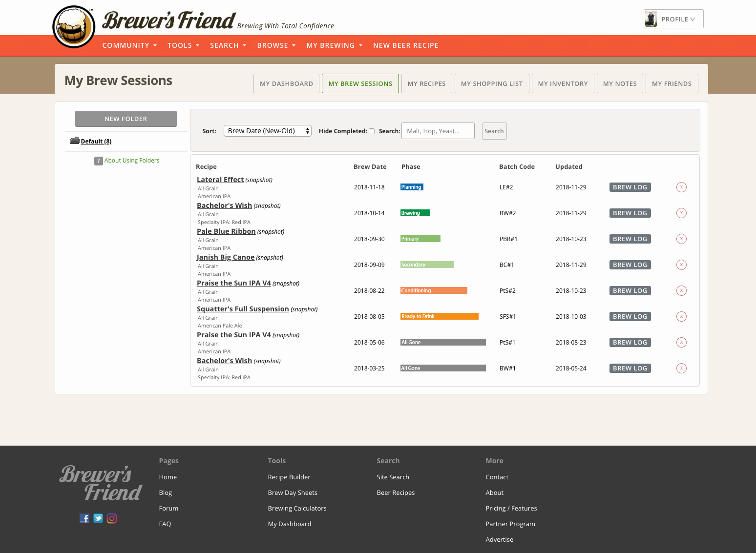Click the New Folder button

[126, 119]
